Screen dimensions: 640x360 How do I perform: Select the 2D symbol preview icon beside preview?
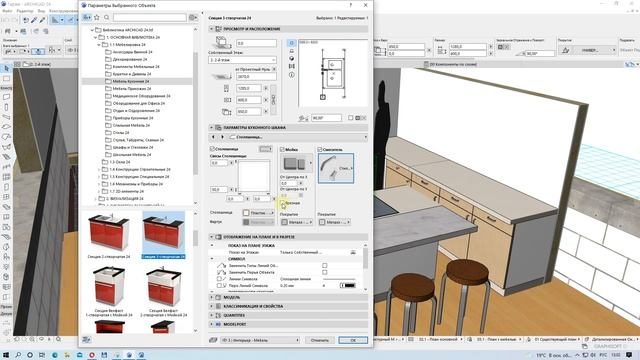click(291, 43)
